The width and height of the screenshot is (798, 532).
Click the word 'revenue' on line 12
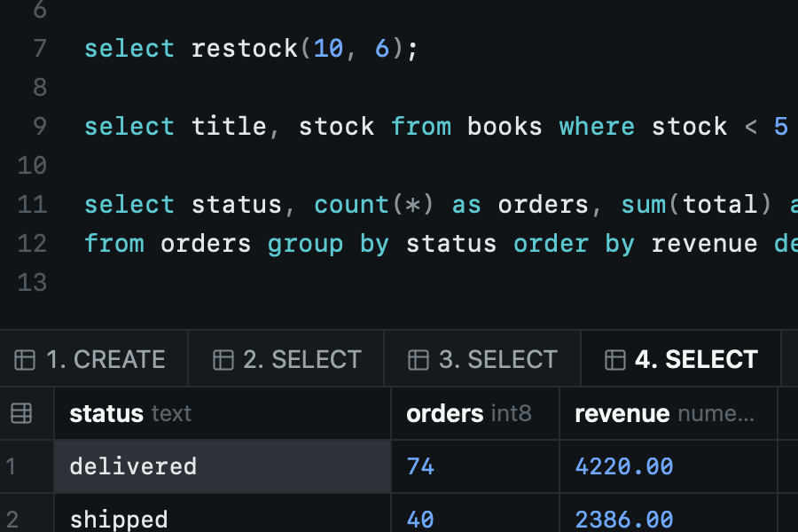coord(704,245)
